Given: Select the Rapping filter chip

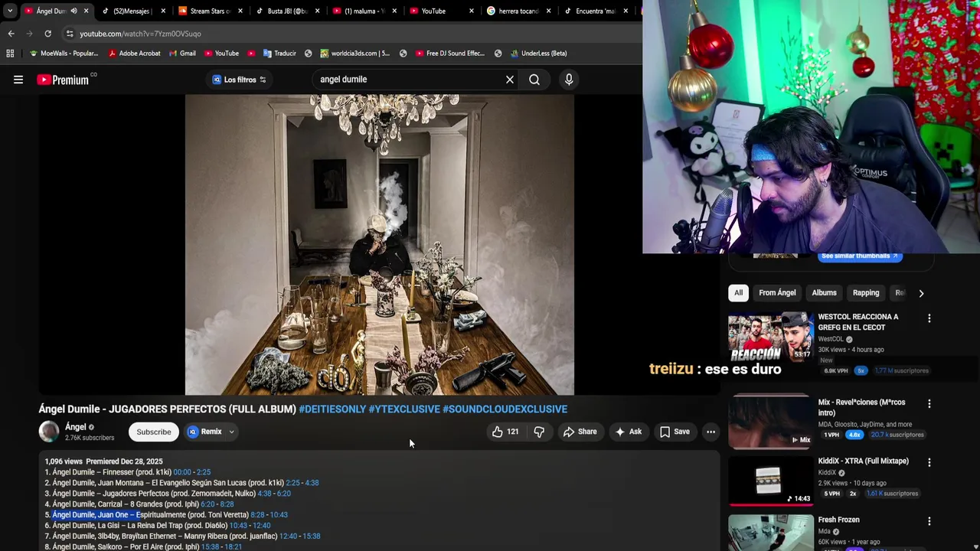Looking at the screenshot, I should pyautogui.click(x=866, y=293).
